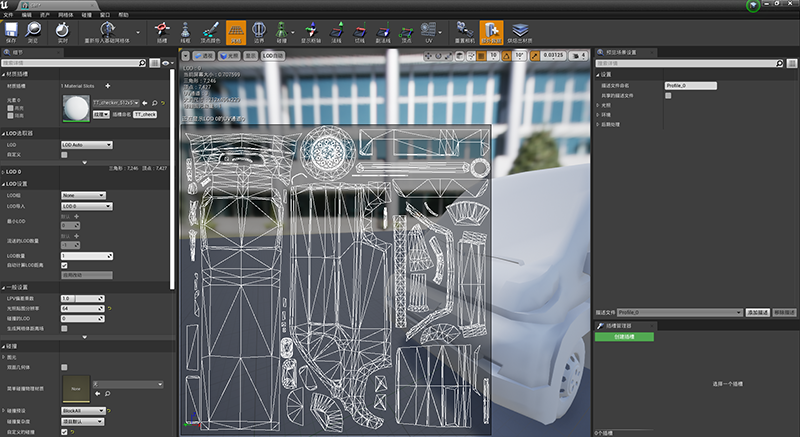Check the double-sided geometry (双面几何体) checkbox

[64, 367]
